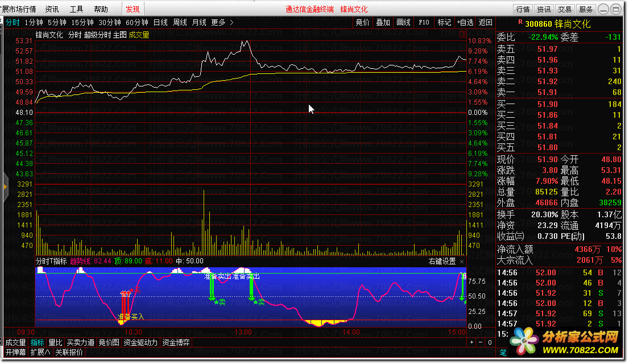Viewport: 629px width, 364px height.
Task: Click the 委比 value -22.94%
Action: point(543,38)
